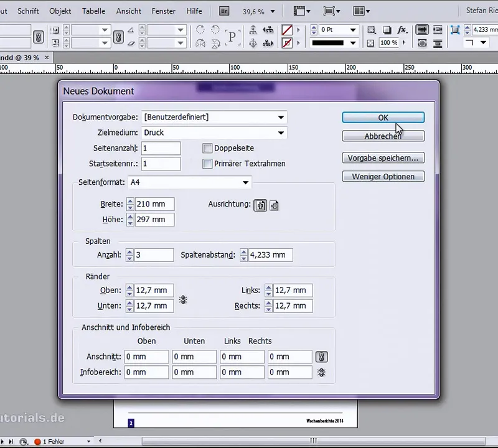This screenshot has height=448, width=498.
Task: Click the red preflight error indicator
Action: (x=37, y=442)
